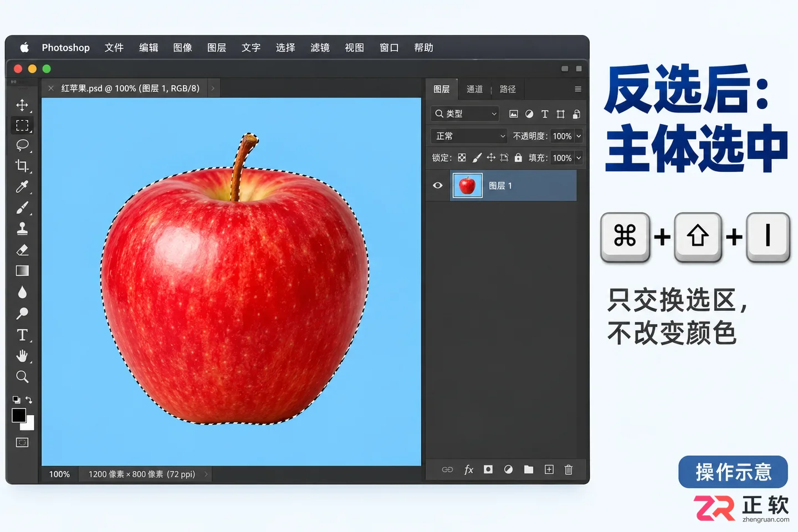Create a new layer
Screen dimensions: 798x532
point(549,469)
